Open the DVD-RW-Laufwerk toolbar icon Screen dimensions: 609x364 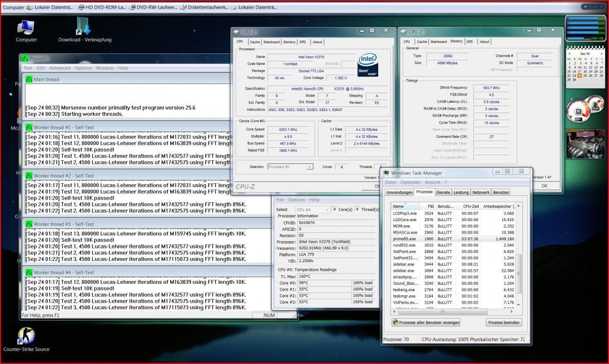tap(132, 7)
